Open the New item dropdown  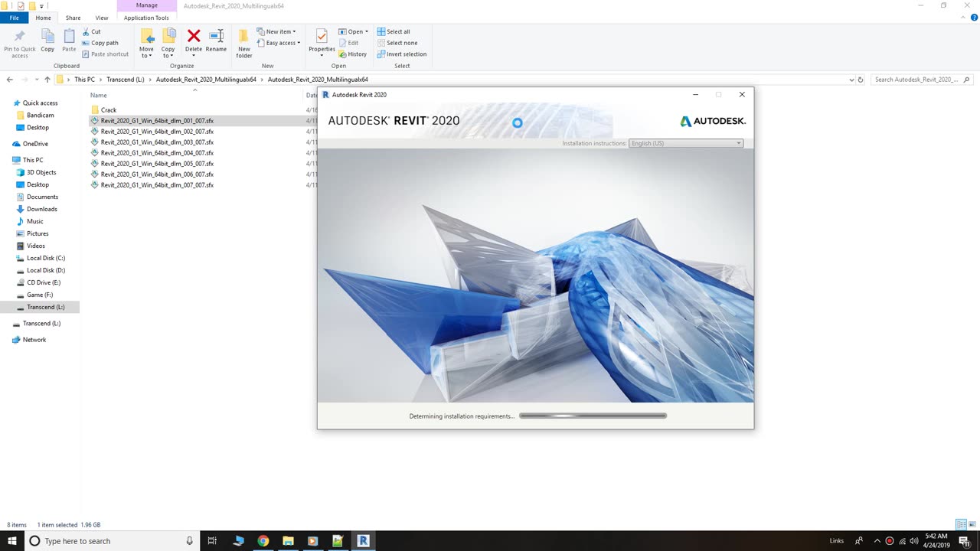[x=276, y=32]
